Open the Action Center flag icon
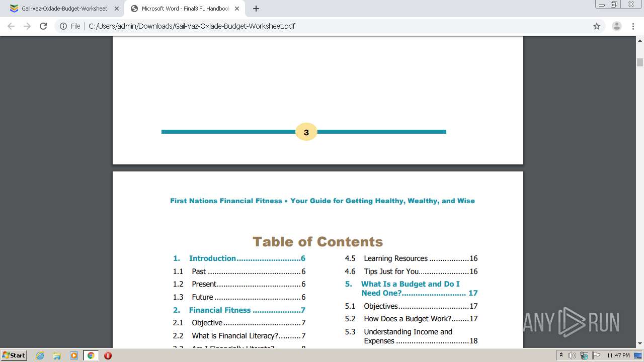Screen dimensions: 644x362 (595, 355)
